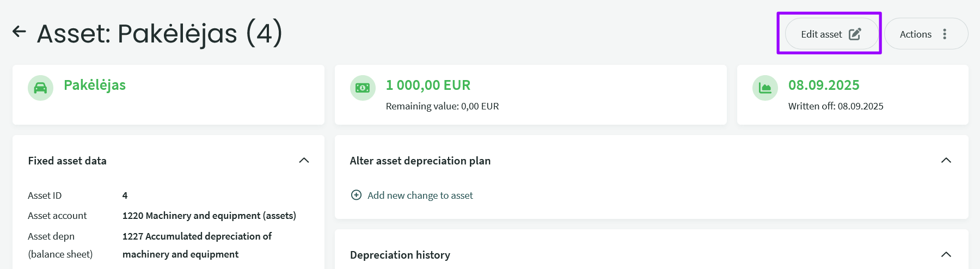Click the green 08.09.2025 date
Viewport: 980px width, 269px height.
coord(824,85)
